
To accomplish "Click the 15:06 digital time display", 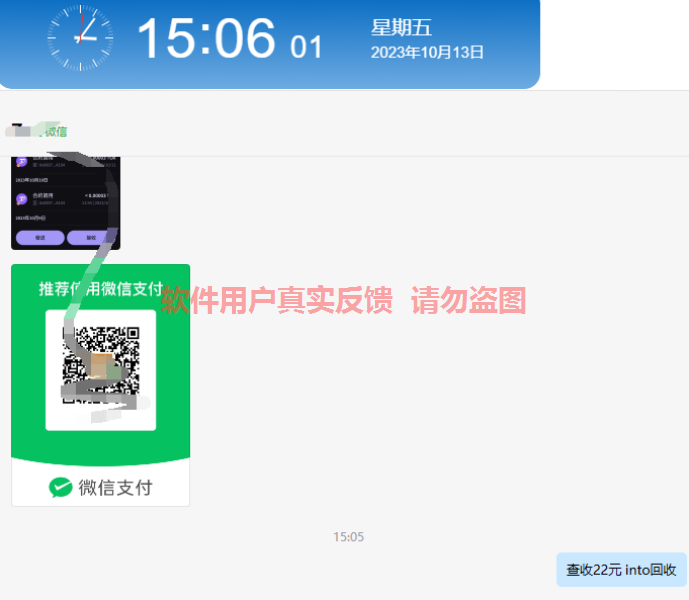I will pyautogui.click(x=207, y=39).
